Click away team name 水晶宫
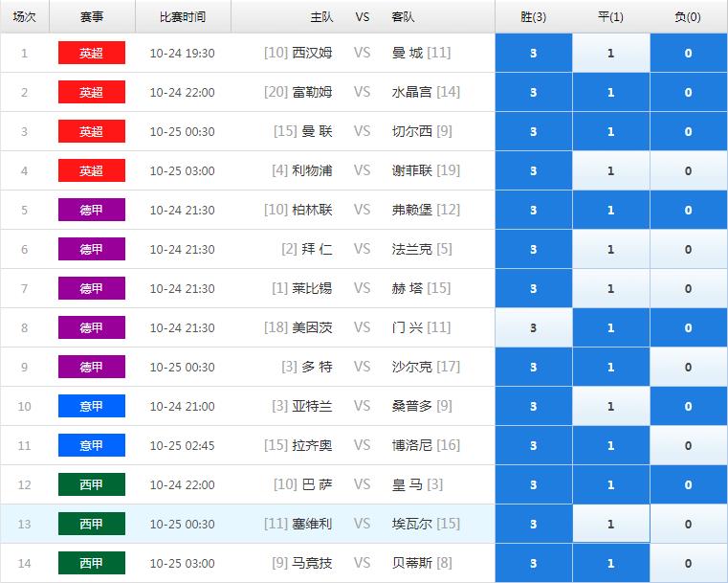728x583 pixels. coord(411,92)
